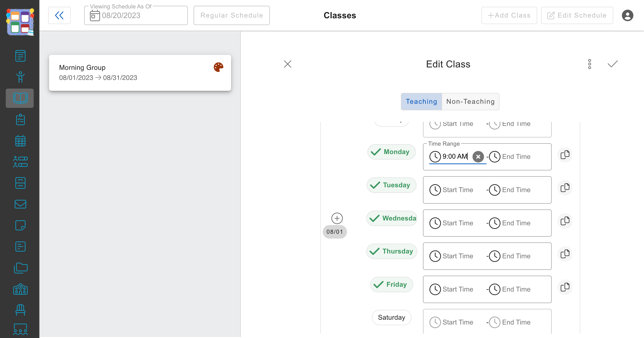
Task: Toggle the Friday day chip
Action: pos(391,285)
